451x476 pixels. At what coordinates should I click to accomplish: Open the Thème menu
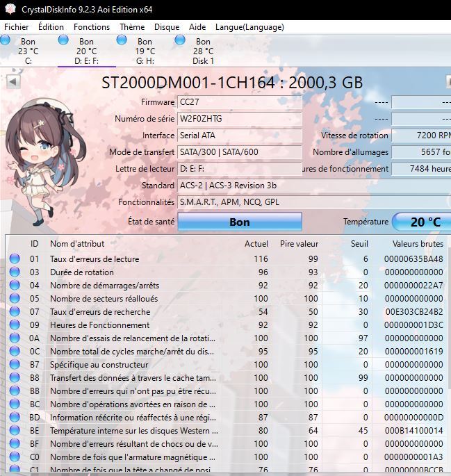coord(132,27)
